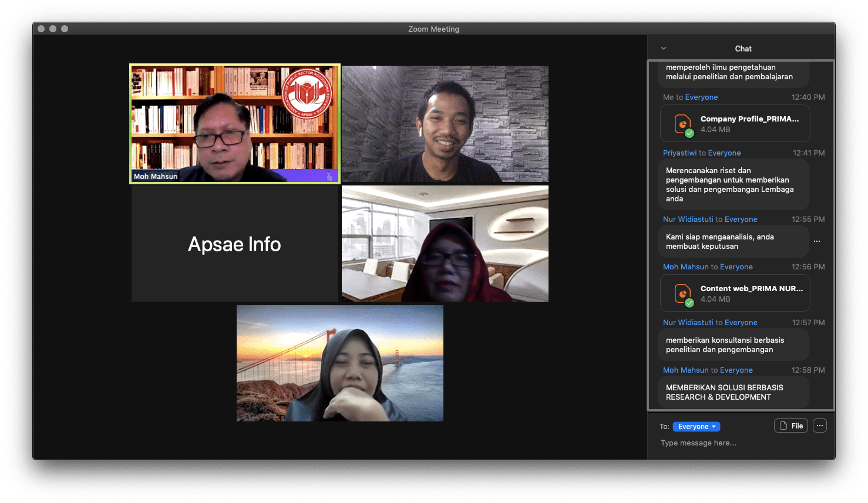Viewport: 868px width, 503px height.
Task: Click the 'Kami siap mengaanalisis' message
Action: point(734,241)
